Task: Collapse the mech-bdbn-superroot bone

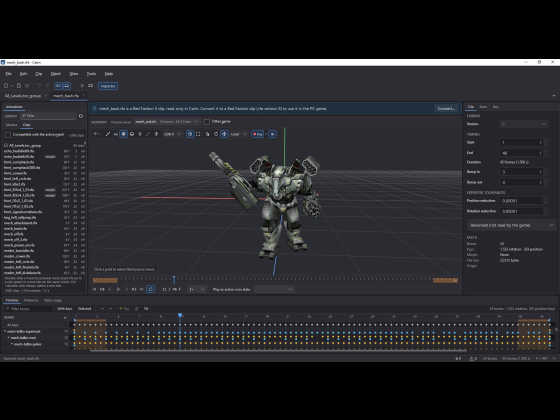Action: [x=5, y=331]
